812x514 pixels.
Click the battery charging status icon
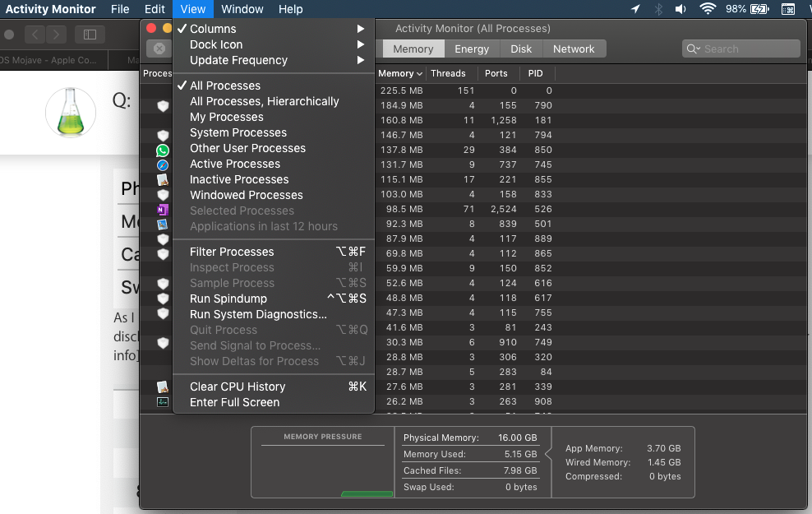click(x=759, y=9)
